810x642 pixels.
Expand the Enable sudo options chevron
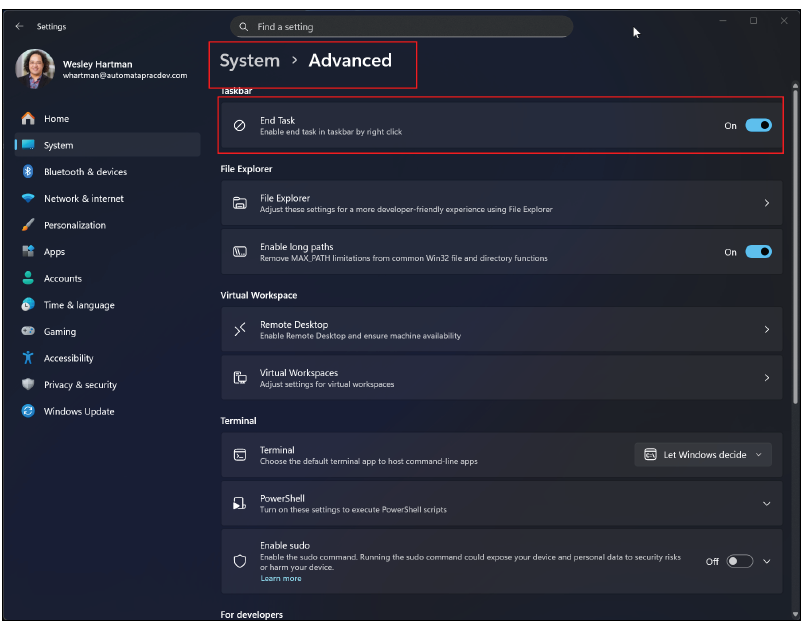tap(767, 561)
